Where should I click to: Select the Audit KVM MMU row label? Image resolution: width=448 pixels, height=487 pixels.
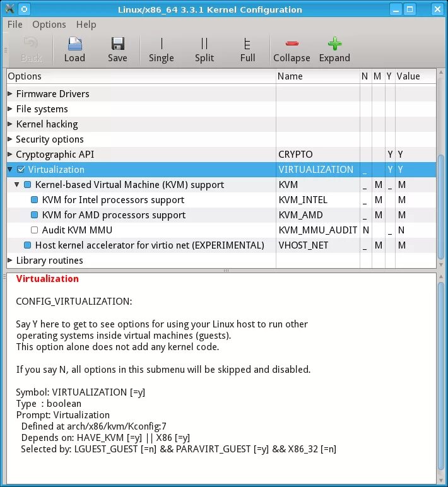pos(77,230)
